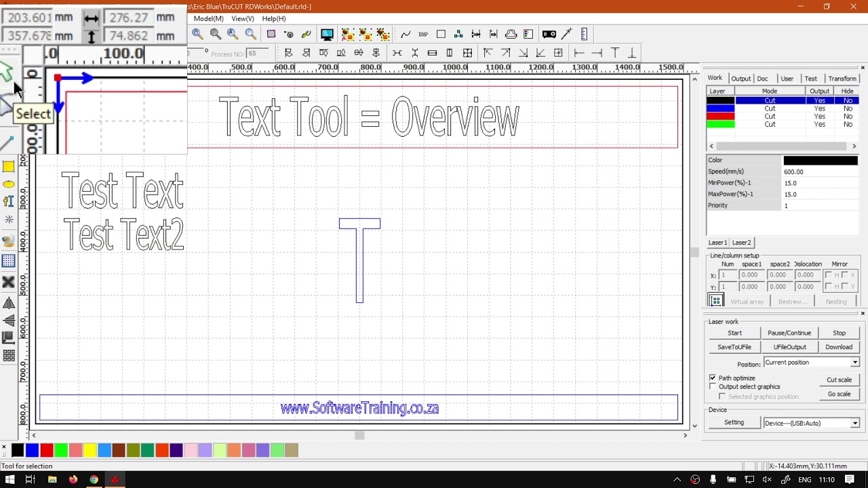Switch to the Test tab
The width and height of the screenshot is (868, 488).
[x=810, y=79]
